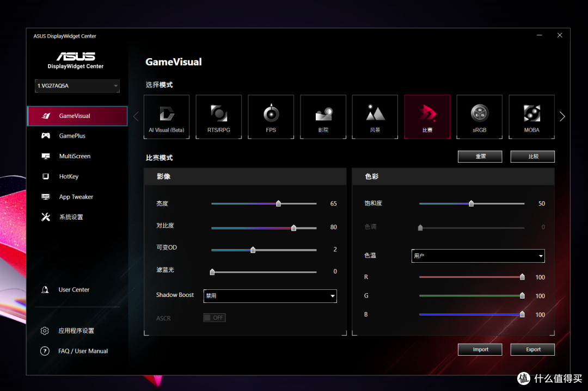The image size is (588, 391).
Task: Click the 影像 panel header
Action: click(x=245, y=176)
